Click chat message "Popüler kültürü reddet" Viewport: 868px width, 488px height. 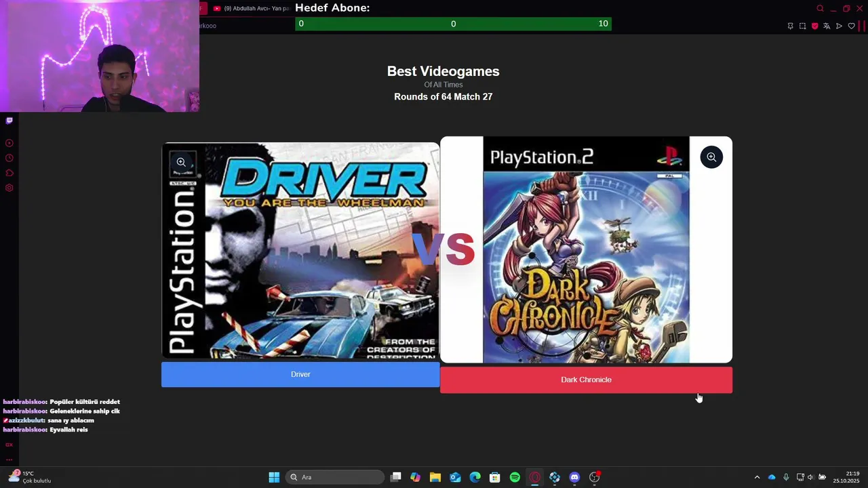click(x=85, y=402)
